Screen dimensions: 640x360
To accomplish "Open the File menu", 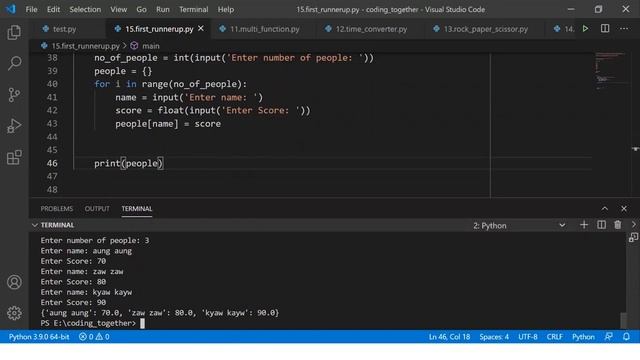I will pyautogui.click(x=31, y=9).
